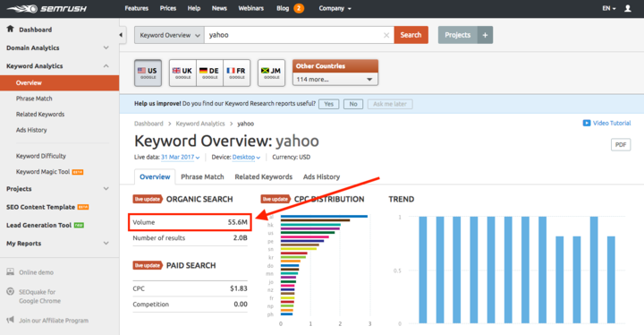This screenshot has height=335, width=644.
Task: Select the US Google database
Action: point(148,73)
